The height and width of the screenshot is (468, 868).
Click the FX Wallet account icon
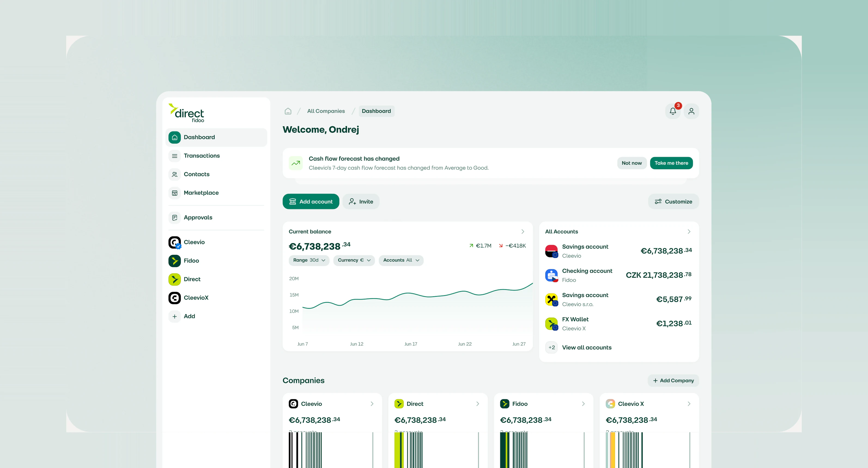point(552,324)
